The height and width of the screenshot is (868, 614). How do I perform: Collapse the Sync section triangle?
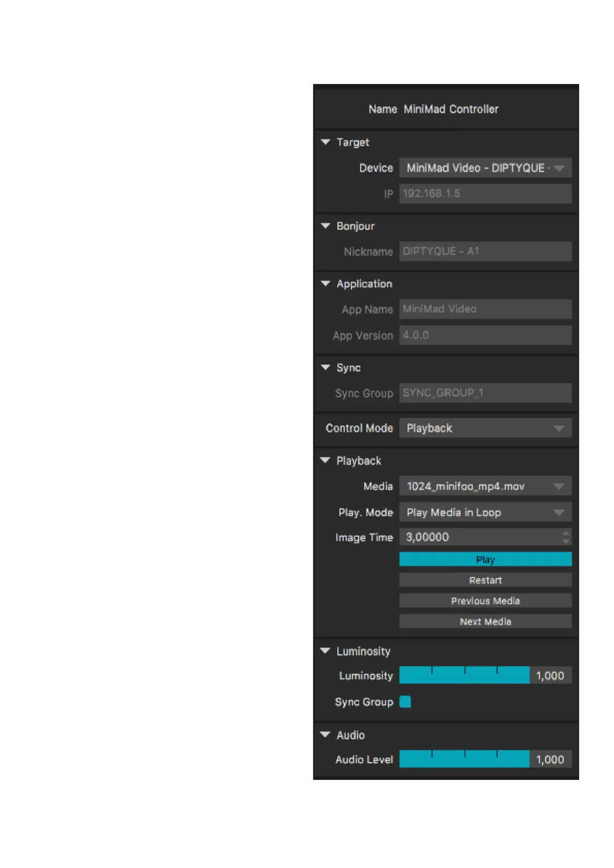click(325, 368)
